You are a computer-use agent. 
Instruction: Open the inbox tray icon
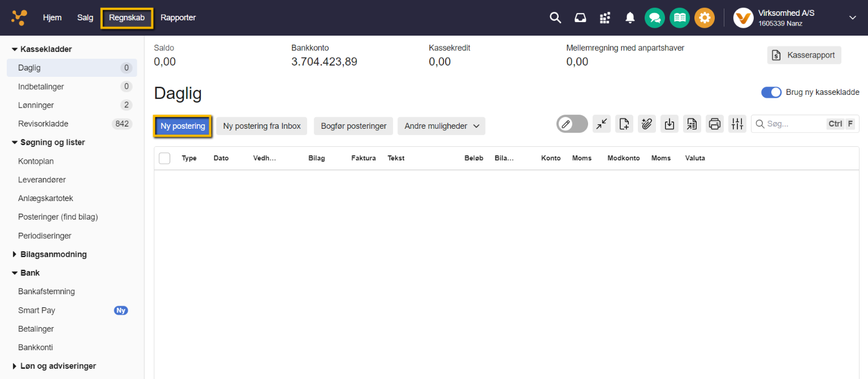coord(580,18)
